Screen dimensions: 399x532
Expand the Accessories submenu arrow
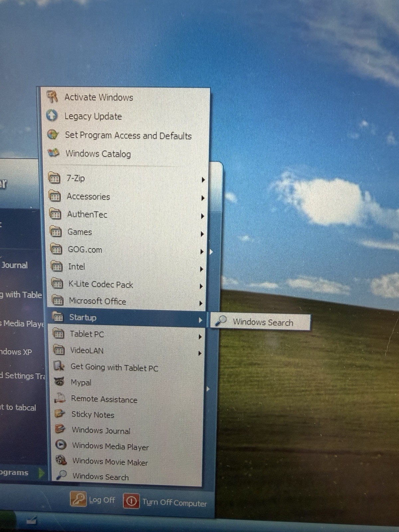(x=203, y=198)
